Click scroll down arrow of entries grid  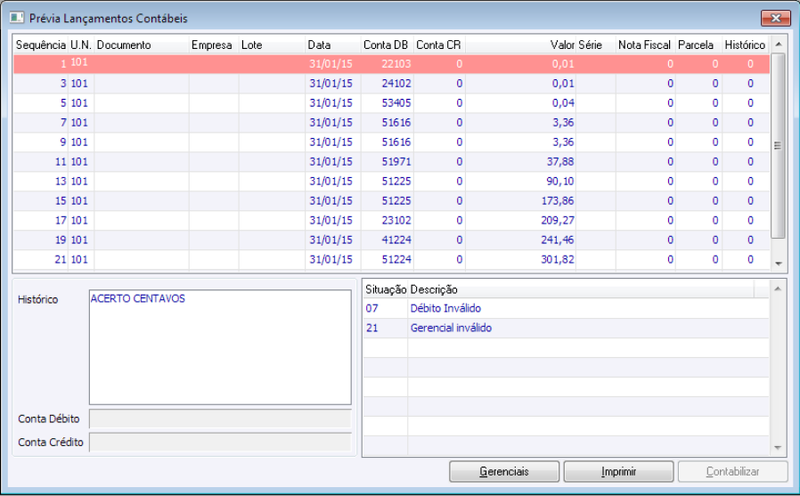779,264
